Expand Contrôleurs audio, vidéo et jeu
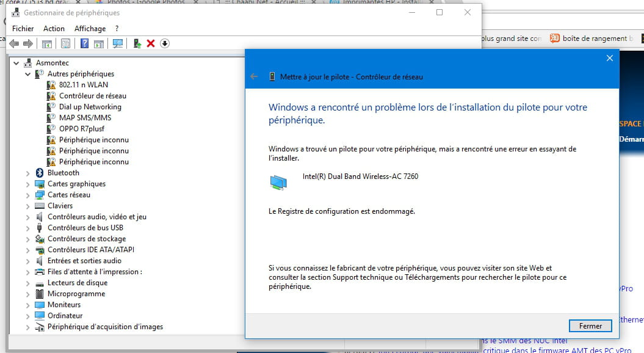 (27, 217)
